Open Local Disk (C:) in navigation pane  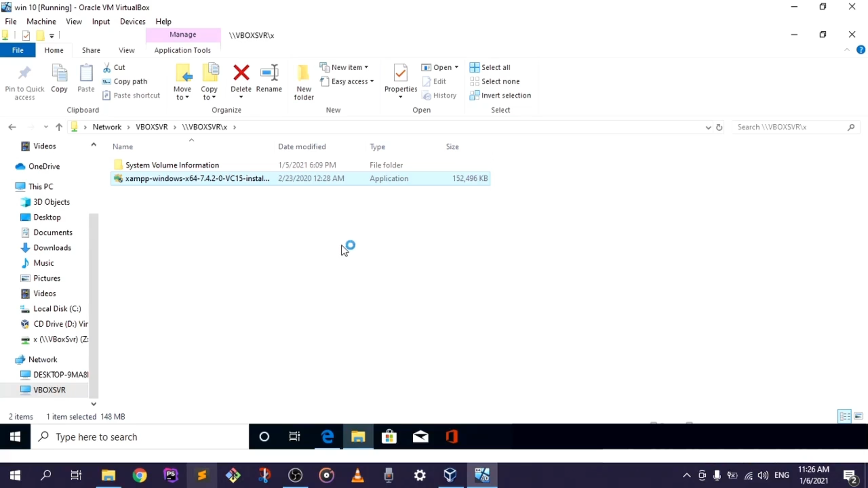[x=57, y=309]
